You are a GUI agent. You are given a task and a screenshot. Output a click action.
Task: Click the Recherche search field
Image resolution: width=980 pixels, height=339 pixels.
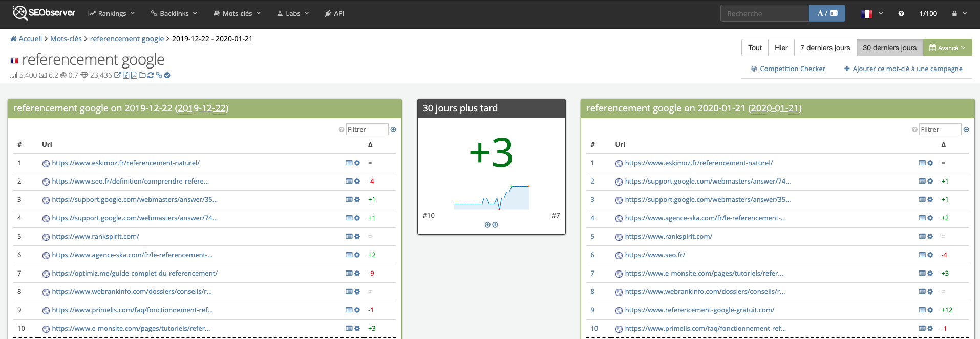tap(765, 13)
